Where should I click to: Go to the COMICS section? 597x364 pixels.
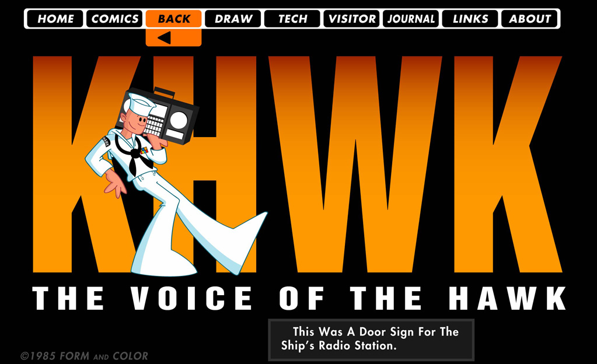click(x=114, y=19)
